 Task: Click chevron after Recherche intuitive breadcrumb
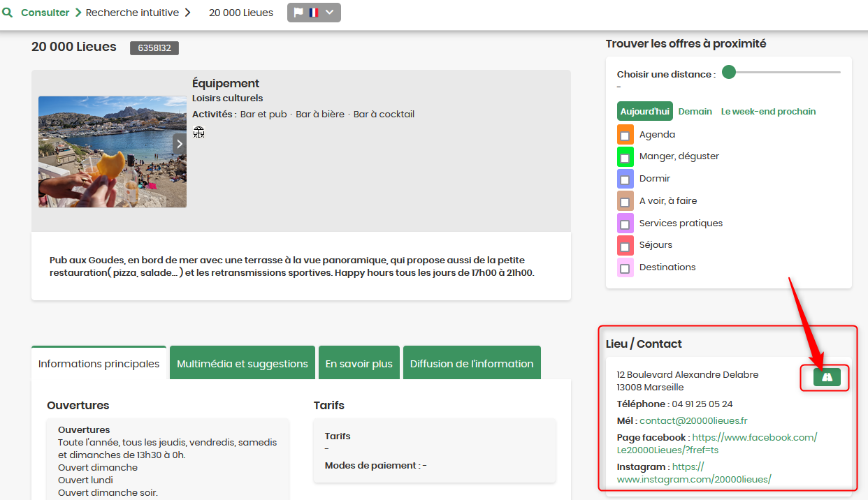pyautogui.click(x=188, y=13)
